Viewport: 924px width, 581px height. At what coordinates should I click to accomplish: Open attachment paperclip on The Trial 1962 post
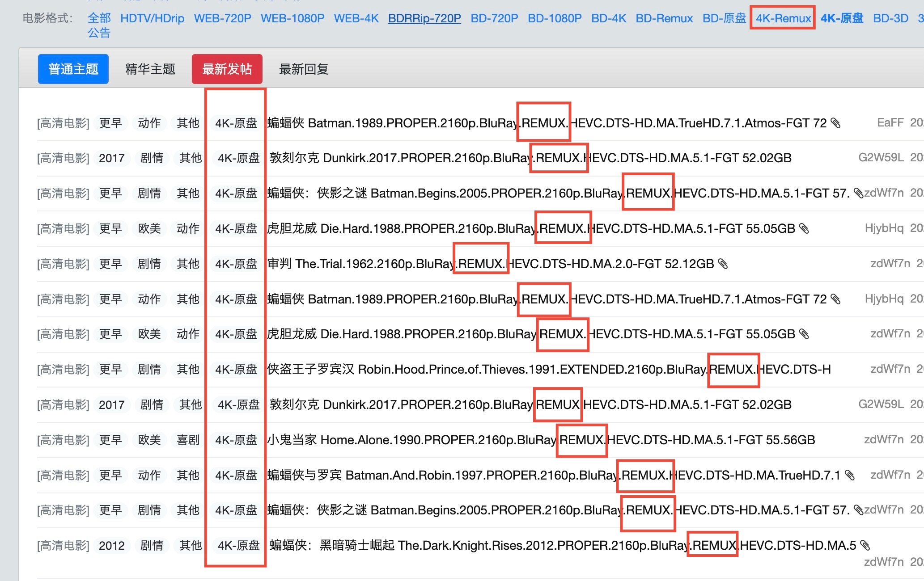tap(723, 264)
